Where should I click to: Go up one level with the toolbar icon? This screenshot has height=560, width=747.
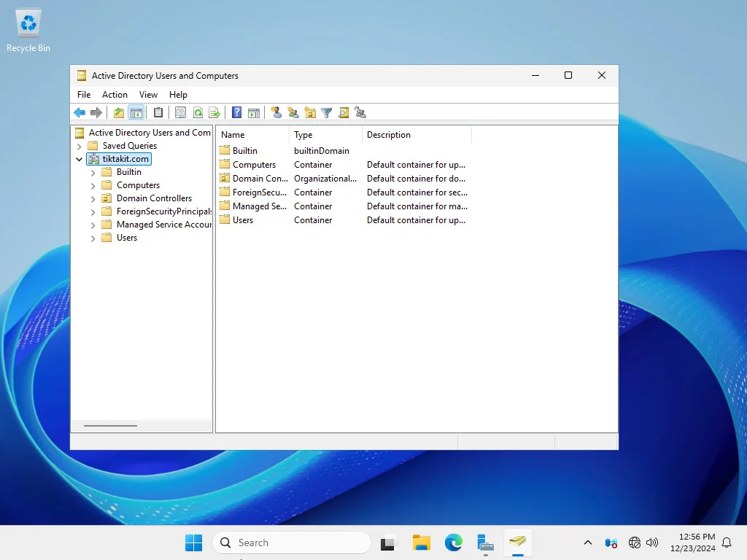point(118,112)
